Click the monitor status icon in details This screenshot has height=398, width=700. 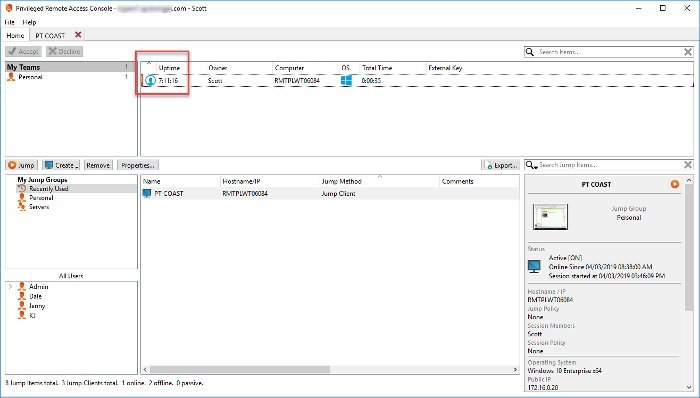point(534,266)
